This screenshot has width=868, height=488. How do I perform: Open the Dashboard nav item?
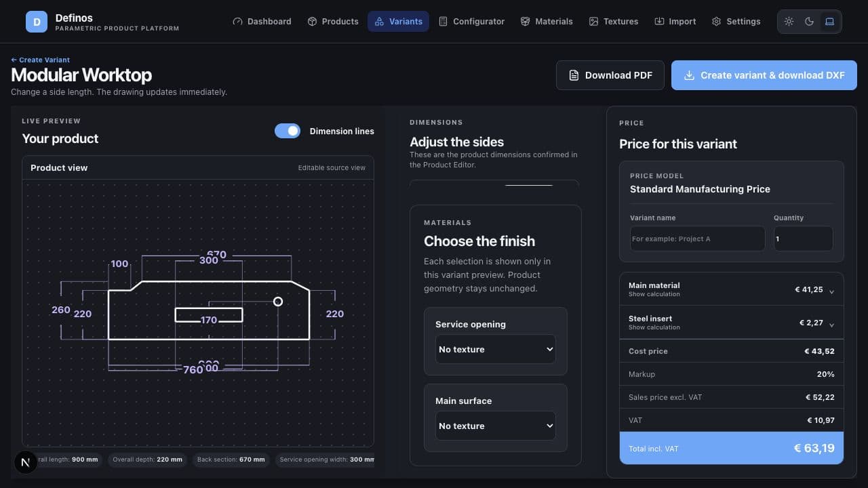coord(262,21)
